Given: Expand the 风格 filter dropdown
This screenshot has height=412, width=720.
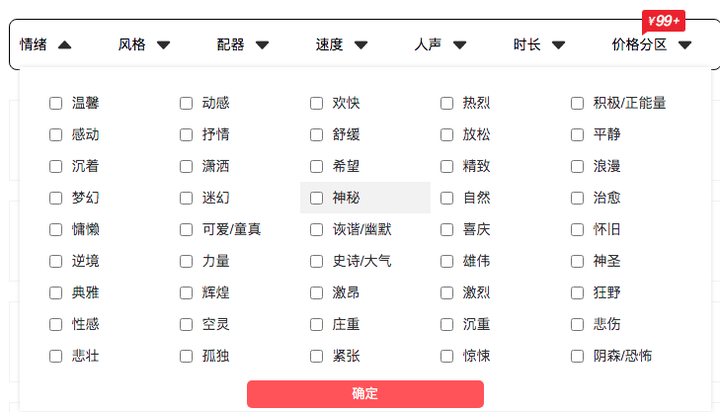Looking at the screenshot, I should click(x=144, y=44).
